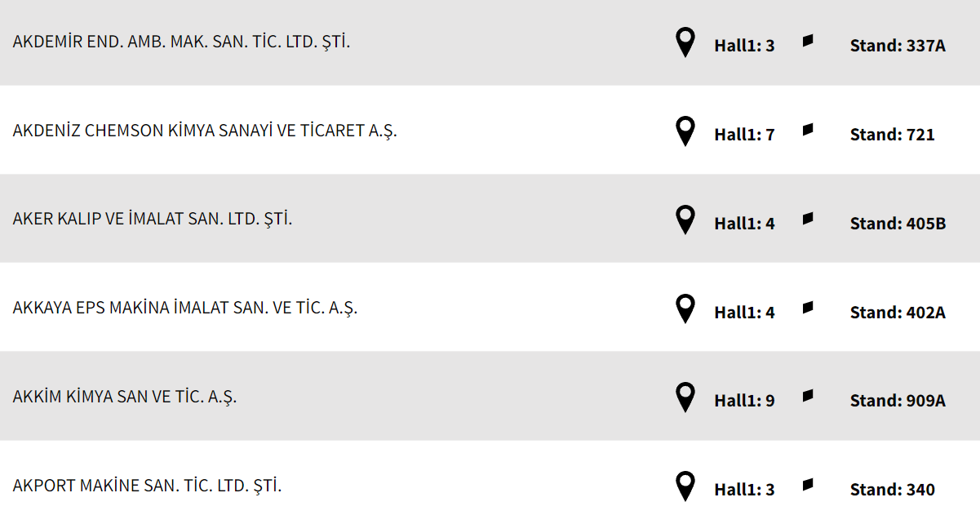Open AKPORT MAKİNE SAN. TİC. listing
The height and width of the screenshot is (524, 980).
coord(147,486)
